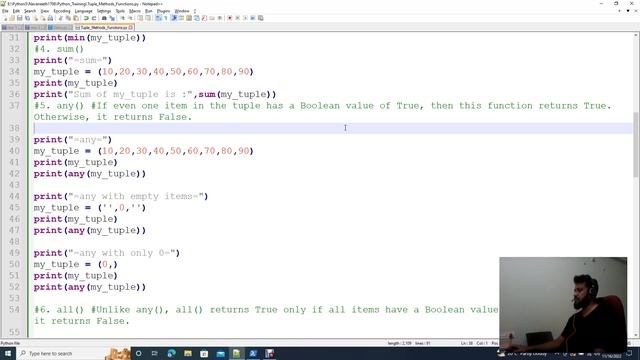
Task: Open the Find dialog with the binoculars icon
Action: [104, 18]
